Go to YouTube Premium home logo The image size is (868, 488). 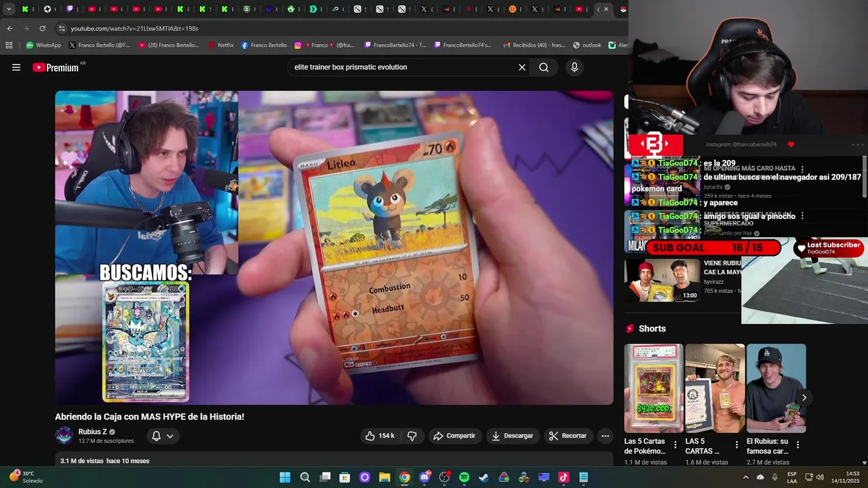[56, 67]
